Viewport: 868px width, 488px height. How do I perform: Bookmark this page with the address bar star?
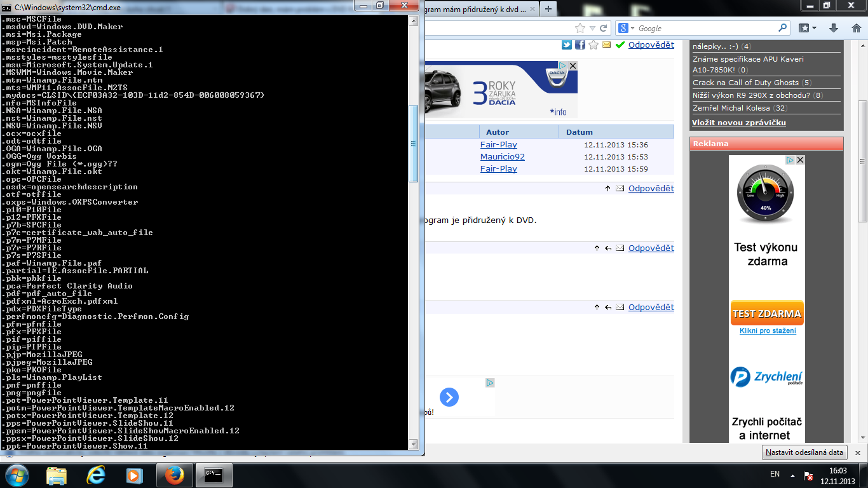(x=580, y=28)
